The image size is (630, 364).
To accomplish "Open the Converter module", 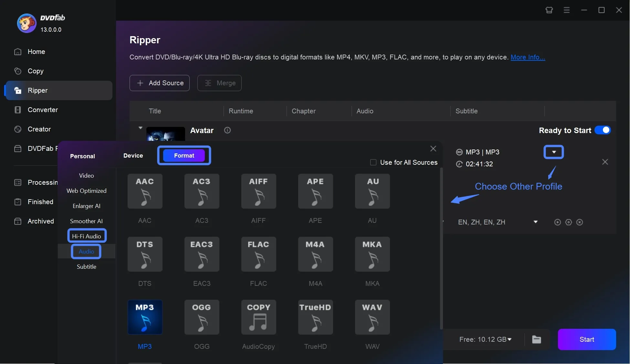I will coord(42,110).
